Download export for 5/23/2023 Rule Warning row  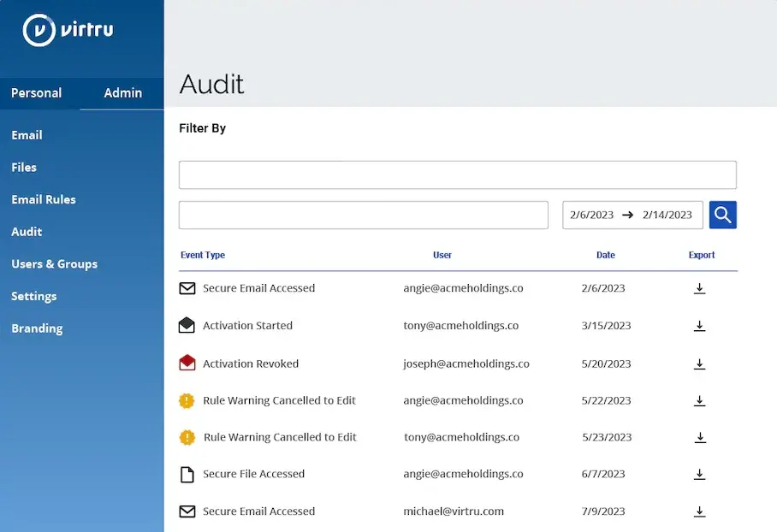pos(700,437)
